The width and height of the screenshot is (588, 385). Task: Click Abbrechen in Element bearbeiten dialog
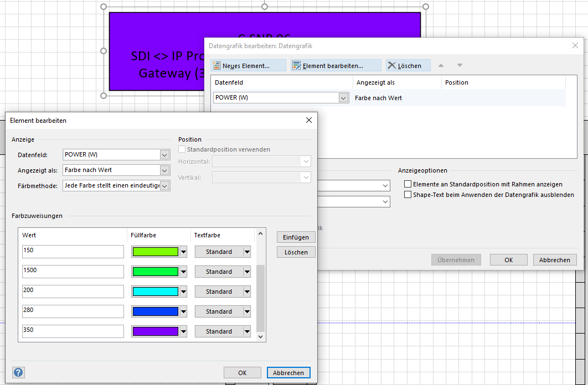[288, 373]
